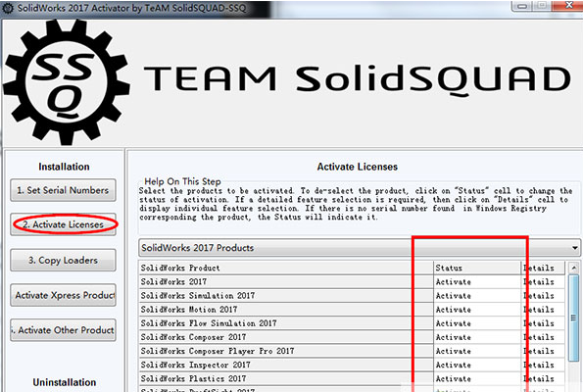
Task: Toggle Status for SolidWorks Simulation 2017
Action: [x=477, y=296]
